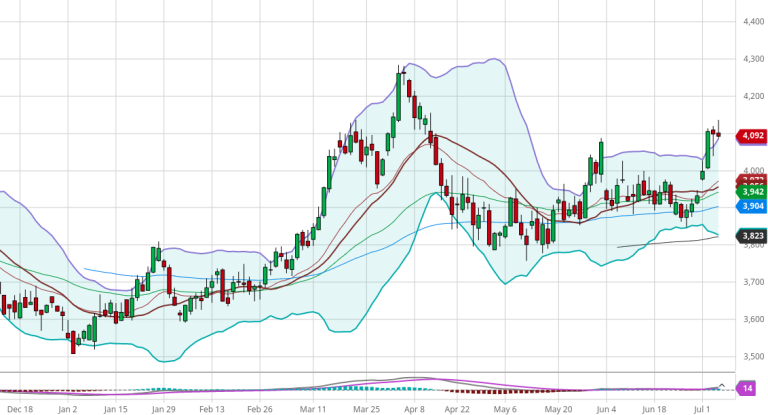The image size is (768, 415).
Task: Click the 4,400 price axis label
Action: [x=751, y=21]
